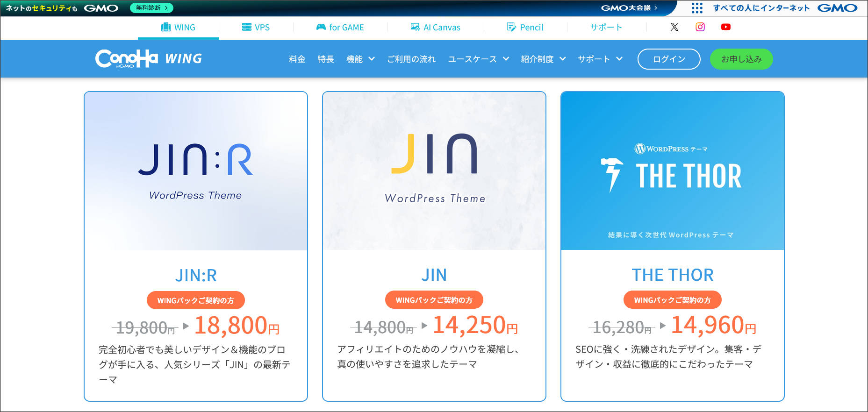Expand the blue bar サポート dropdown
Image resolution: width=868 pixels, height=412 pixels.
tap(600, 59)
